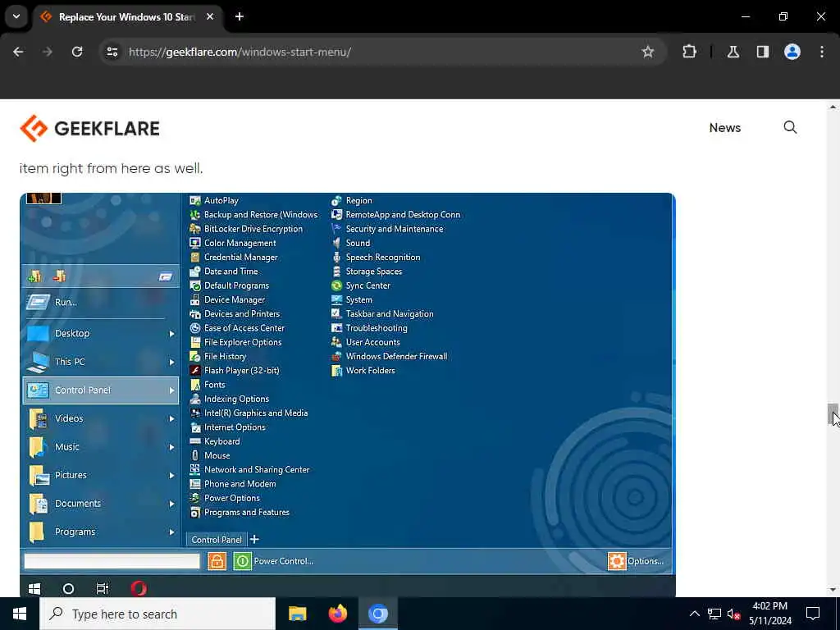The height and width of the screenshot is (630, 840).
Task: Open the network status tray icon
Action: click(714, 614)
